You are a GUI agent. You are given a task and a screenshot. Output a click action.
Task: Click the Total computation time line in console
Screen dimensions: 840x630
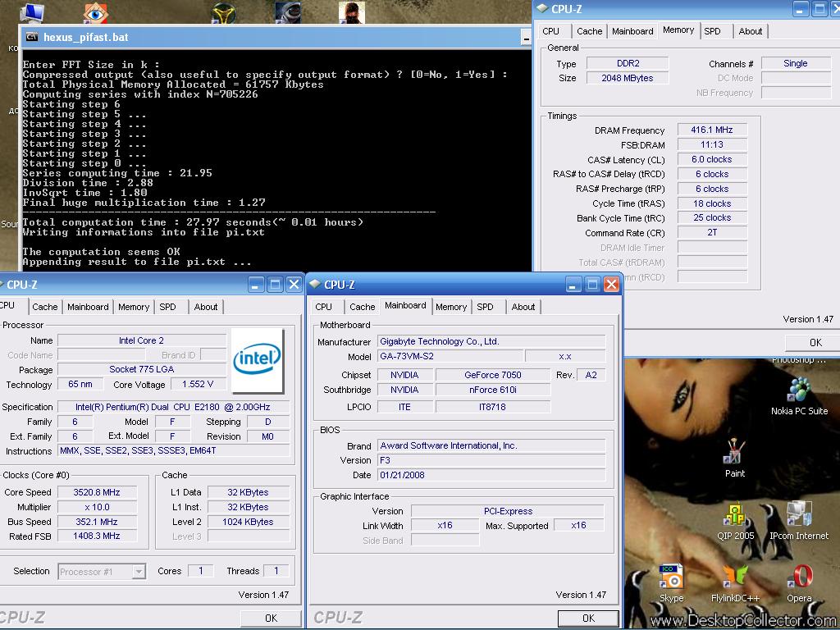[193, 222]
